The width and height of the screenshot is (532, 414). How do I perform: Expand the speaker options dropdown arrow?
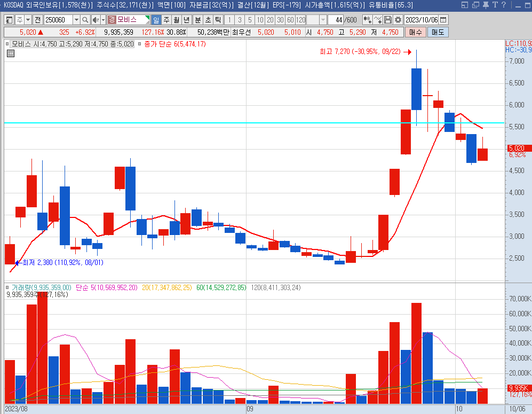tap(103, 20)
